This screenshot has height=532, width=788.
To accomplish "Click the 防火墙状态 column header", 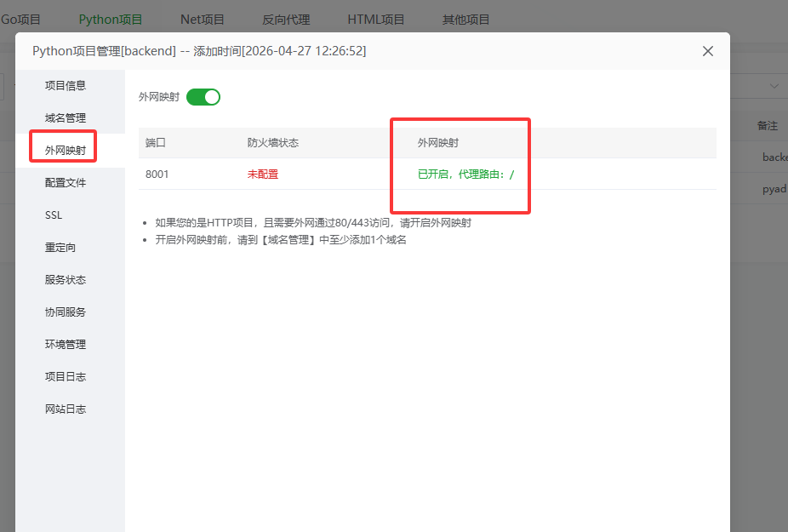I will (273, 143).
